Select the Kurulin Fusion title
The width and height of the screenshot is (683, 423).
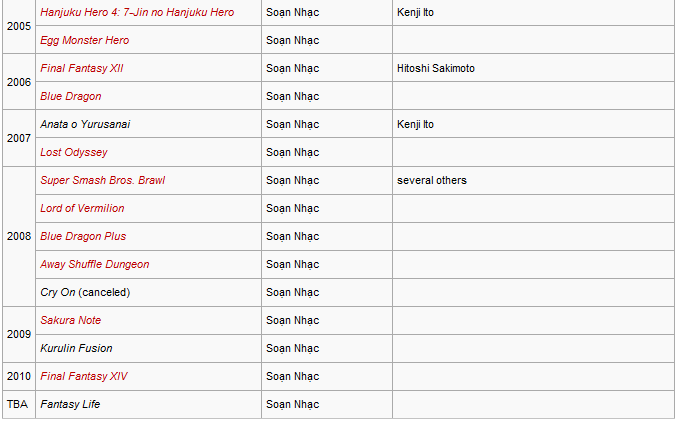pyautogui.click(x=76, y=348)
